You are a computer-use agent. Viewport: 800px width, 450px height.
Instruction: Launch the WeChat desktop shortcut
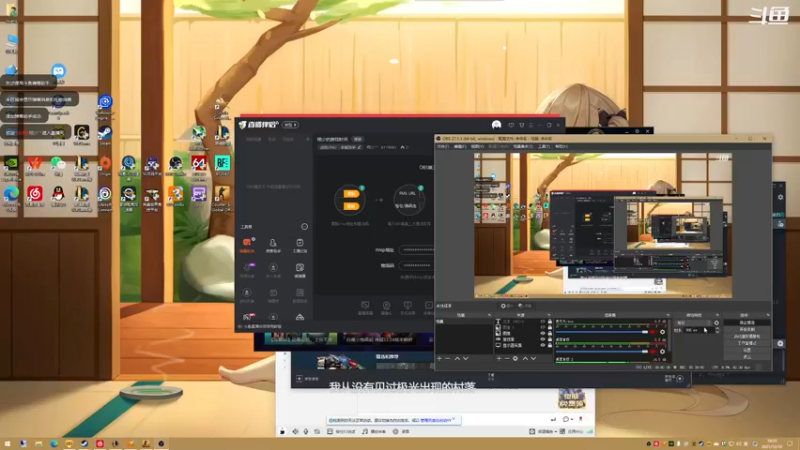pyautogui.click(x=58, y=163)
